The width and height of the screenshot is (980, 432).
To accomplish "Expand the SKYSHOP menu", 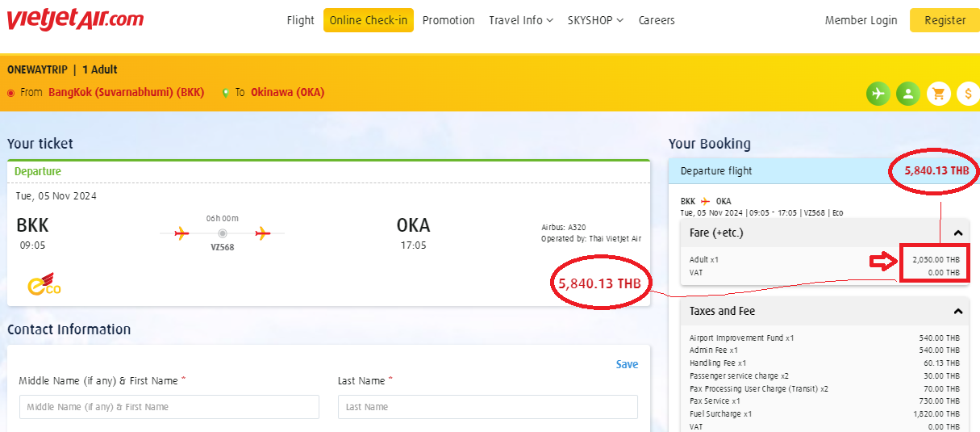I will (595, 20).
